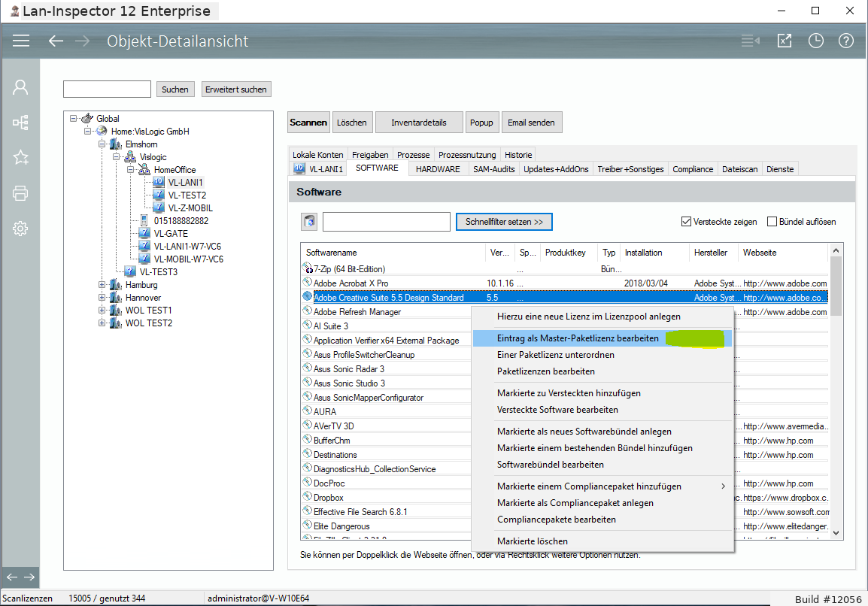
Task: Expand the WOL TEST1 tree node
Action: pyautogui.click(x=102, y=311)
